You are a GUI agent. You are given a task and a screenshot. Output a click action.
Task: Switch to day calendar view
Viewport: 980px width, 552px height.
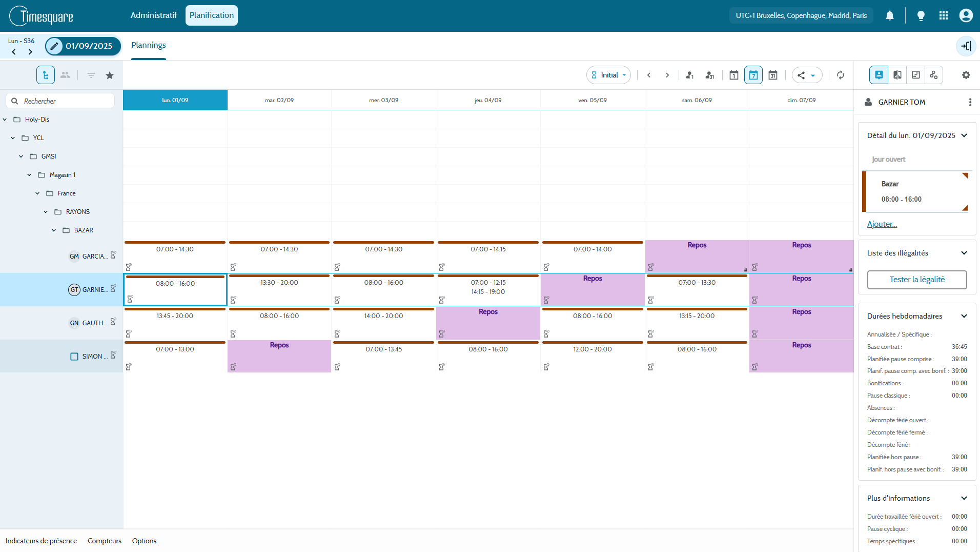[x=734, y=75]
